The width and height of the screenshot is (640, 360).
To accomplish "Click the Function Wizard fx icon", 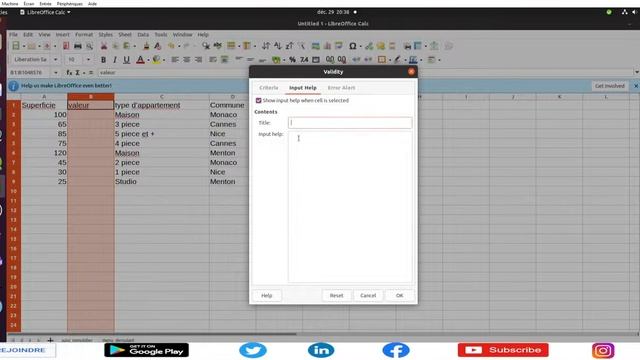I will [69, 73].
